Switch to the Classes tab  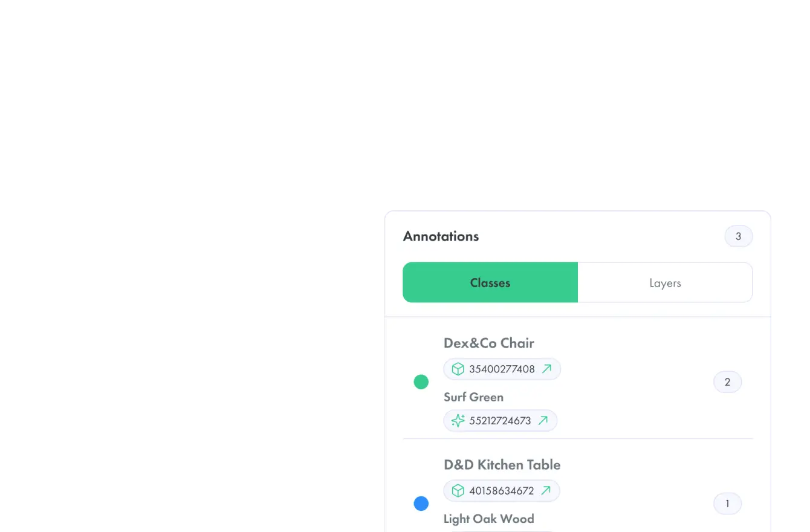tap(490, 282)
